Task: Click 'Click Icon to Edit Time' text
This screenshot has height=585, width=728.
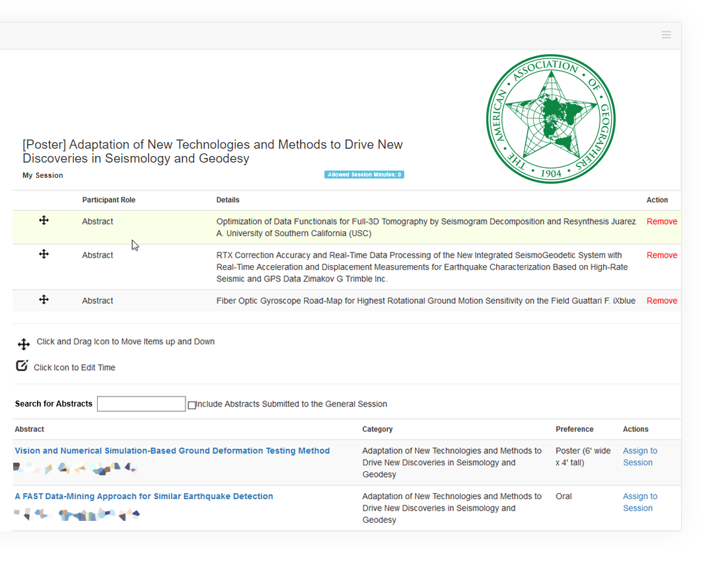Action: [x=74, y=368]
